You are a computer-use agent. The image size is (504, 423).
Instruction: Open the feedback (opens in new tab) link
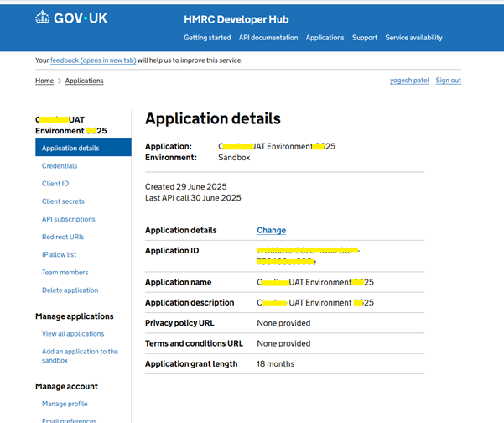[93, 60]
